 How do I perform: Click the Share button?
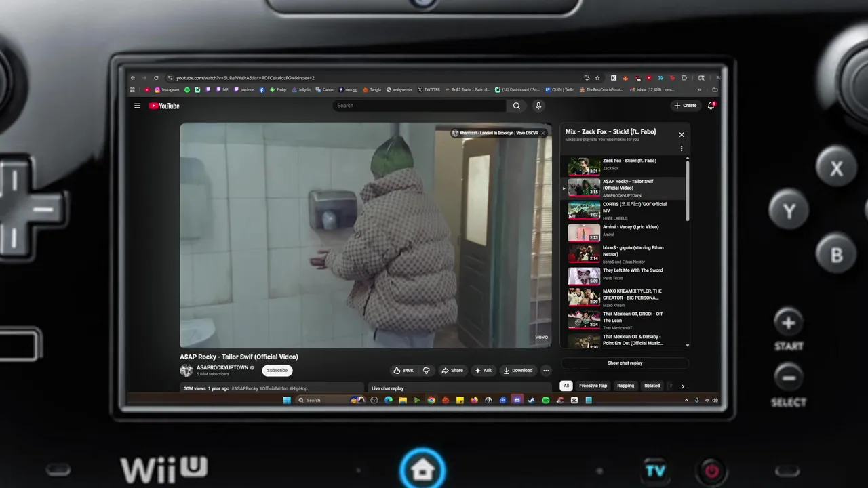click(452, 371)
